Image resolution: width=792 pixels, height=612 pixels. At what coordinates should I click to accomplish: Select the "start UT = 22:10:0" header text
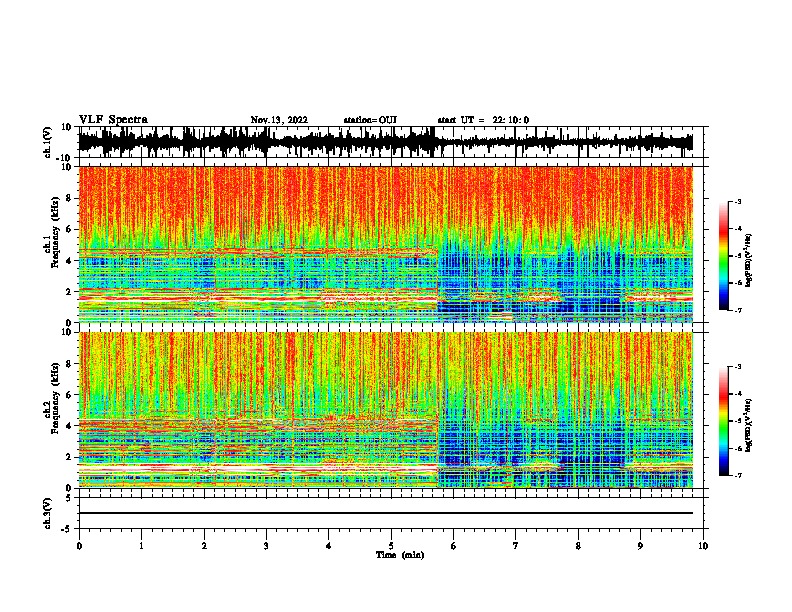483,120
